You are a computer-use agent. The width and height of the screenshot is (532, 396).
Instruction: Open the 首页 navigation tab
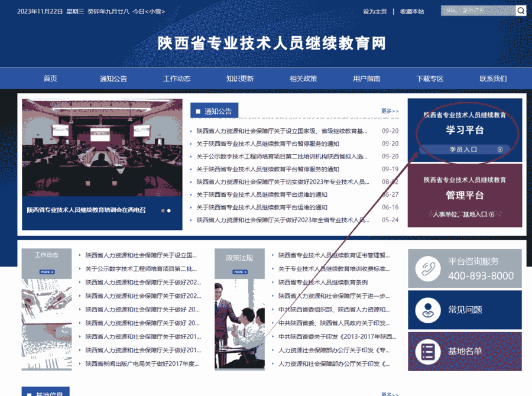50,79
